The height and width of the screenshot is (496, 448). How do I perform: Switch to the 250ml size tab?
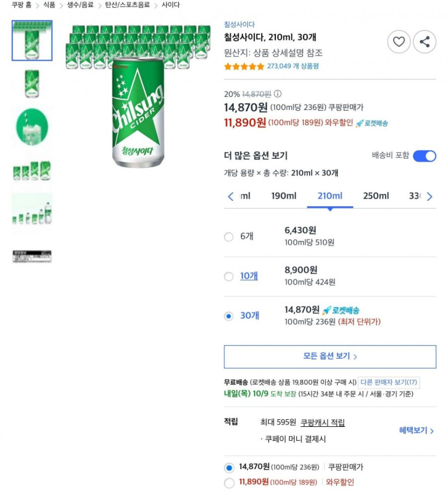pos(376,196)
